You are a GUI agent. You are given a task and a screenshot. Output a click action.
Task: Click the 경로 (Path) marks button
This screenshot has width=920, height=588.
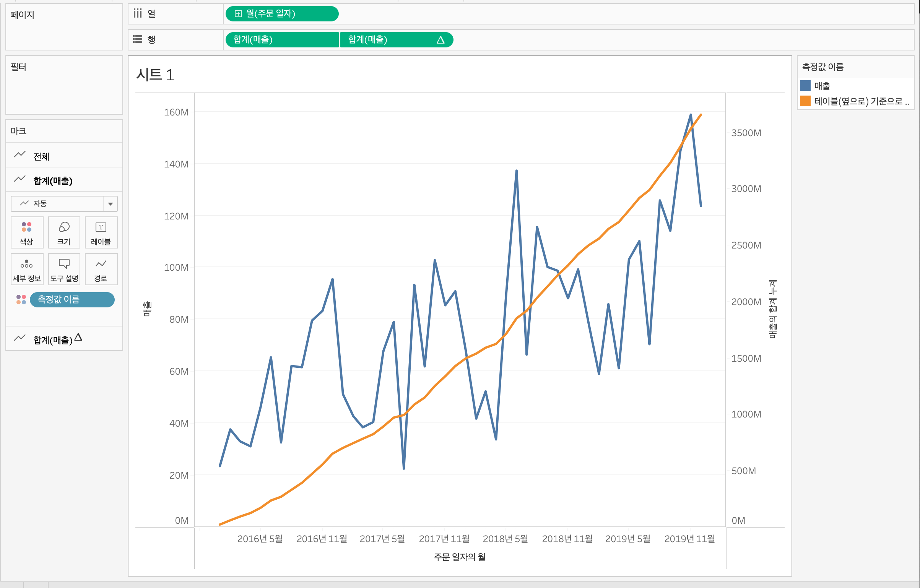pos(101,269)
